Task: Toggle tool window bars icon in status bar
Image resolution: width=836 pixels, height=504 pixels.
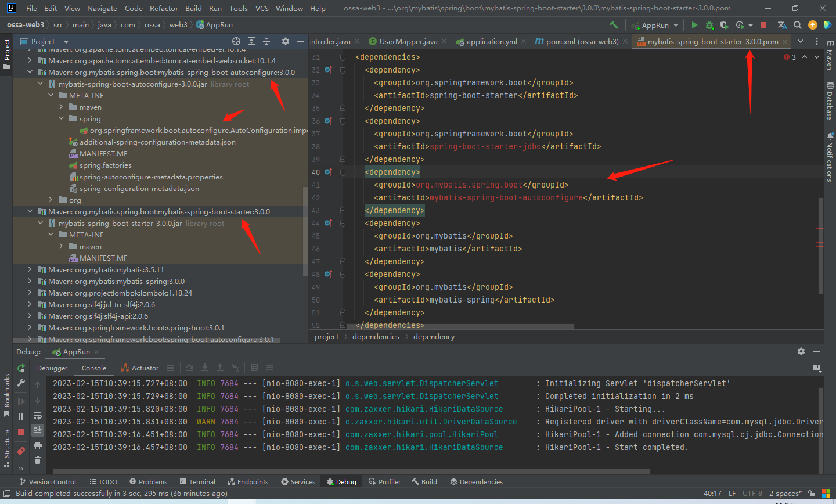Action: click(x=7, y=494)
